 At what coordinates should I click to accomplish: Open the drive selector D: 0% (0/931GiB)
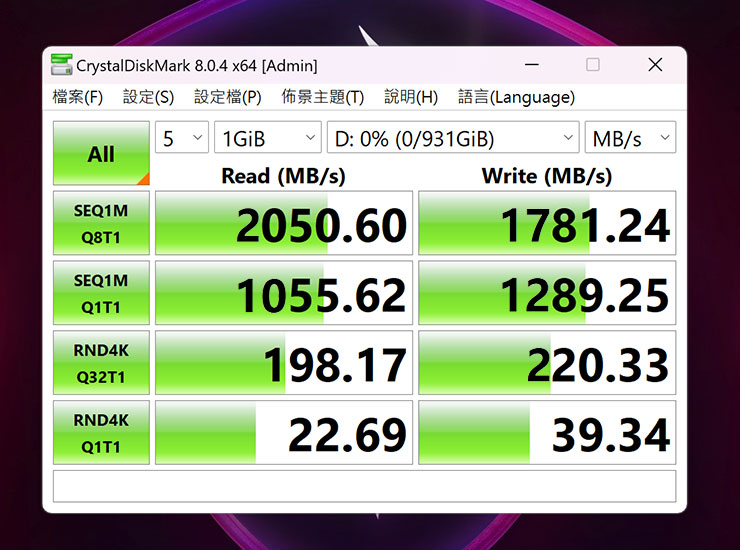[x=453, y=137]
